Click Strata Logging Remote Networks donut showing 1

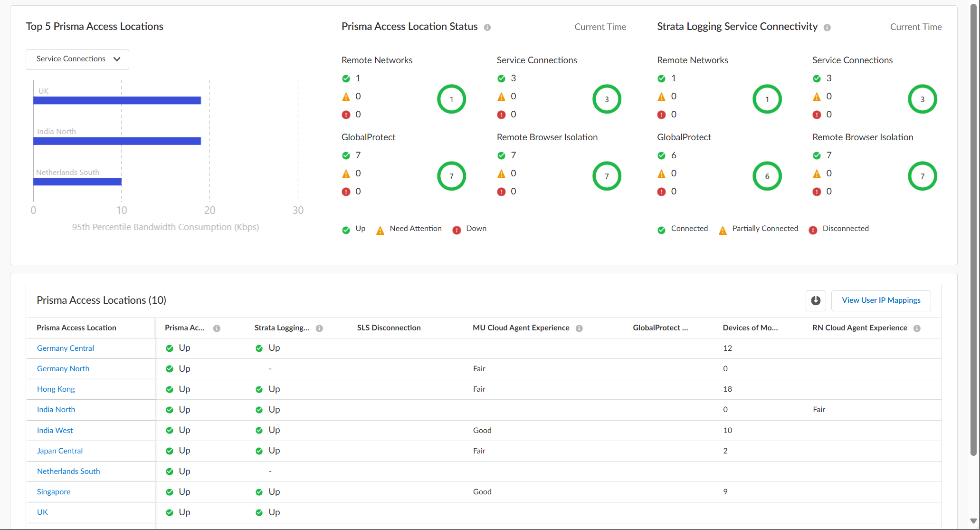(767, 99)
